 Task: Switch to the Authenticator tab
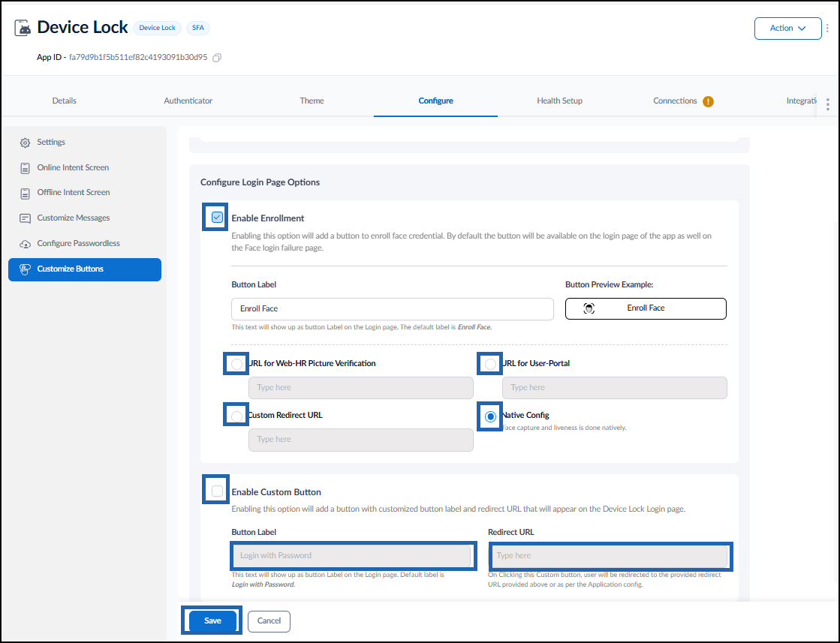click(x=188, y=101)
